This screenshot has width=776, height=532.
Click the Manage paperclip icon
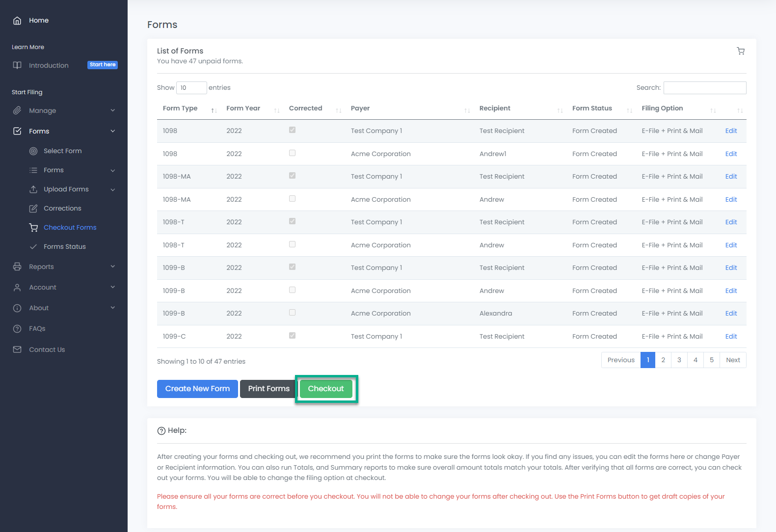(x=17, y=110)
